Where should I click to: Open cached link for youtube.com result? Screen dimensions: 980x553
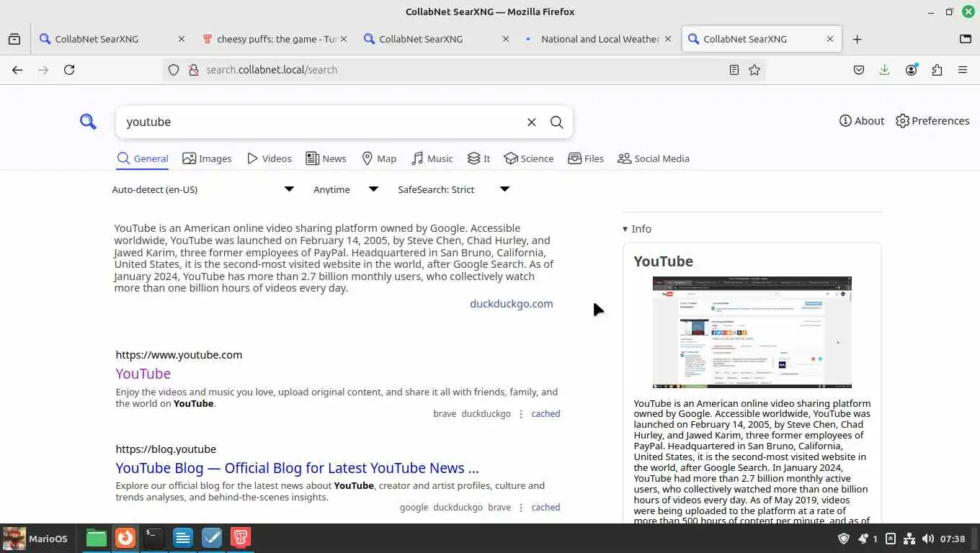pos(545,414)
